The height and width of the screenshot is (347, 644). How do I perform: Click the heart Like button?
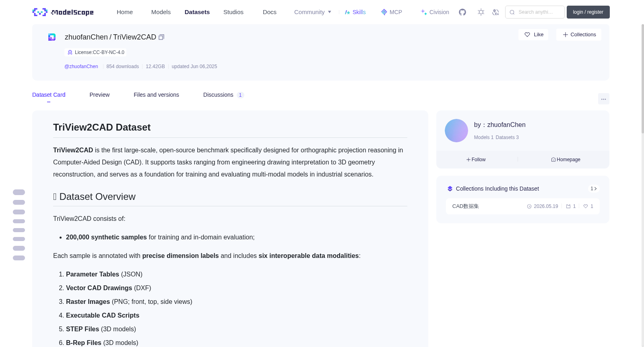(533, 35)
